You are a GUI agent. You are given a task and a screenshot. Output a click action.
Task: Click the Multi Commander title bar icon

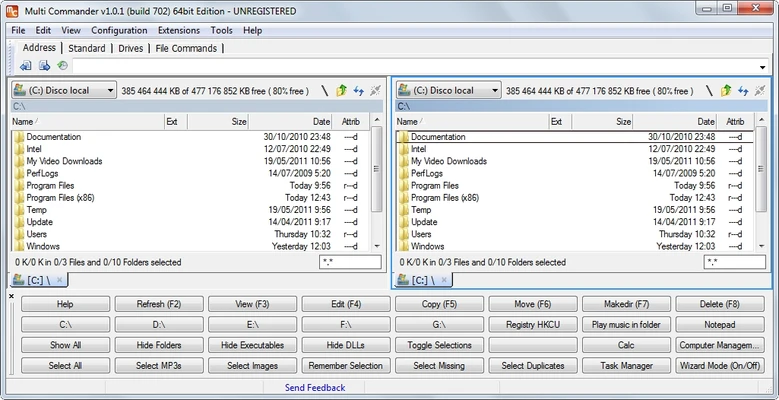tap(12, 11)
